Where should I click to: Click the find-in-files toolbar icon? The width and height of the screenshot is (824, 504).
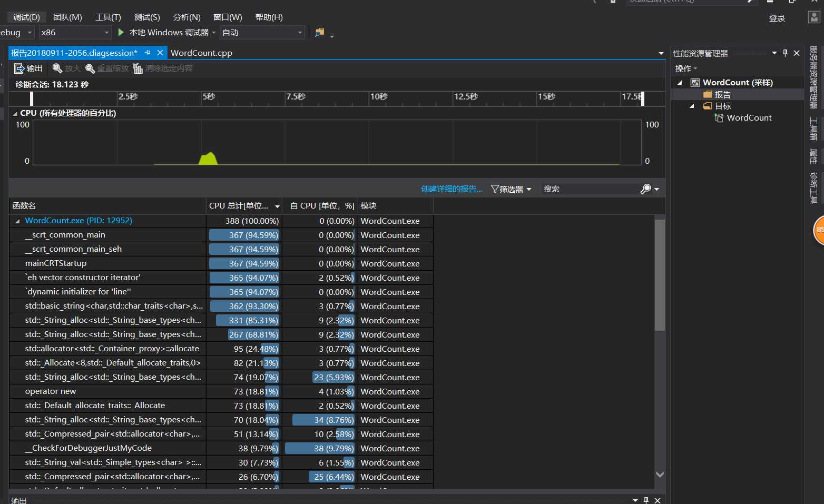(319, 33)
